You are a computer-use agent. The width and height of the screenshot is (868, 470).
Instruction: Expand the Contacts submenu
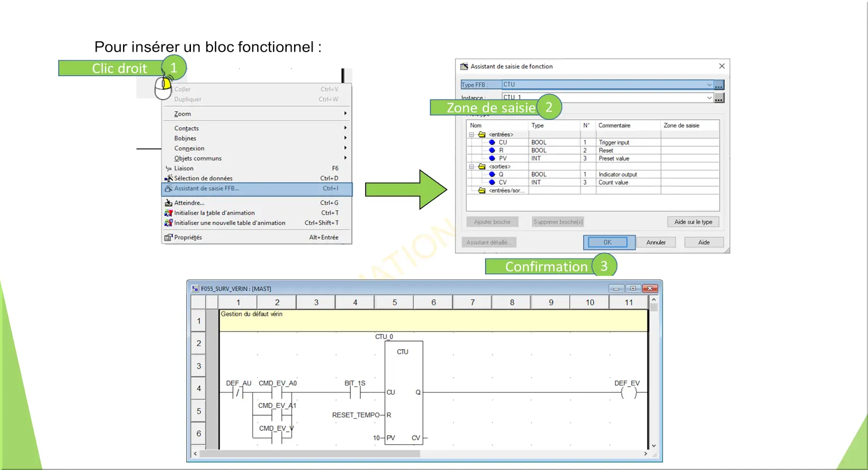point(257,128)
